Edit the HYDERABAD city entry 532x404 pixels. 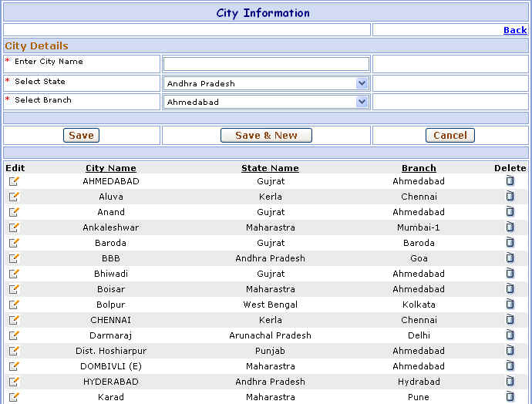pos(14,382)
